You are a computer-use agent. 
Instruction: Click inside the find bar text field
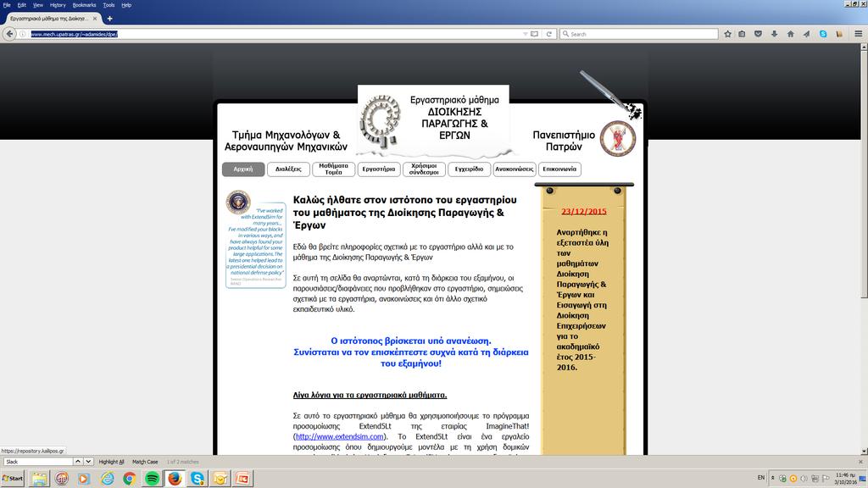pos(38,462)
